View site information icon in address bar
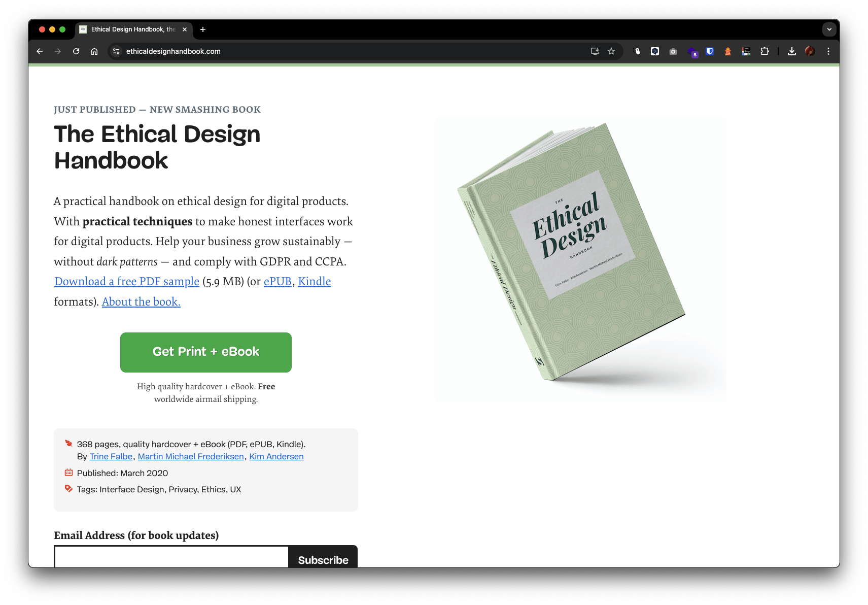Screen dimensions: 868x605 [116, 51]
